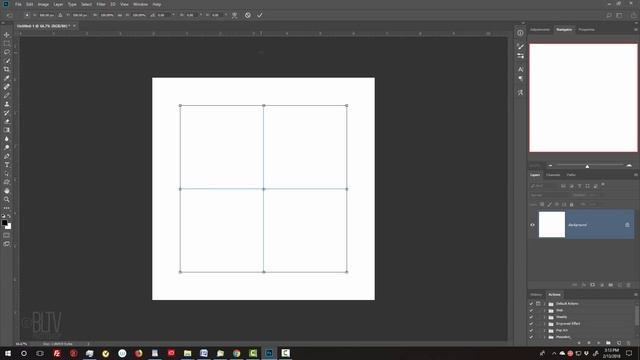Open the Window menu

click(140, 4)
